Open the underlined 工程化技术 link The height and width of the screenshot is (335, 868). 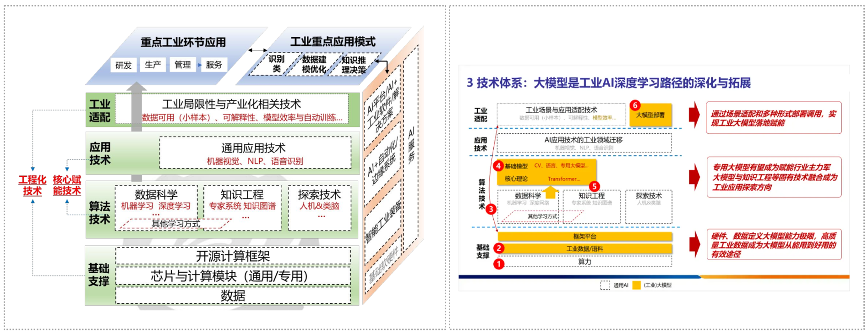click(x=33, y=185)
